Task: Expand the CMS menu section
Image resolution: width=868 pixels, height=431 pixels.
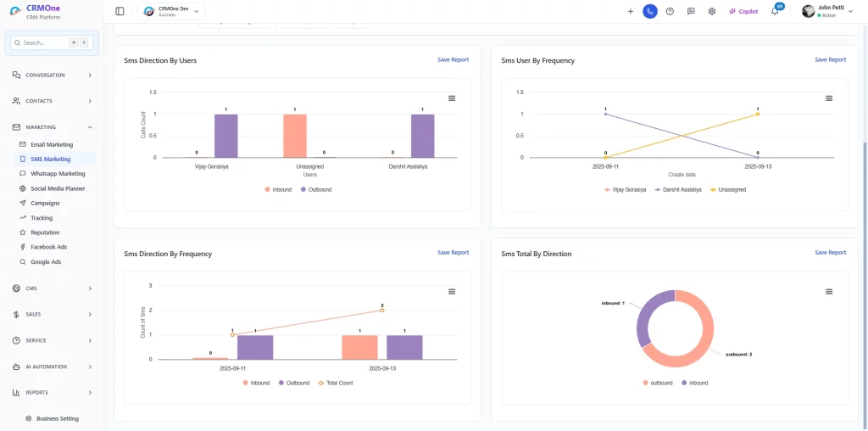Action: tap(52, 288)
